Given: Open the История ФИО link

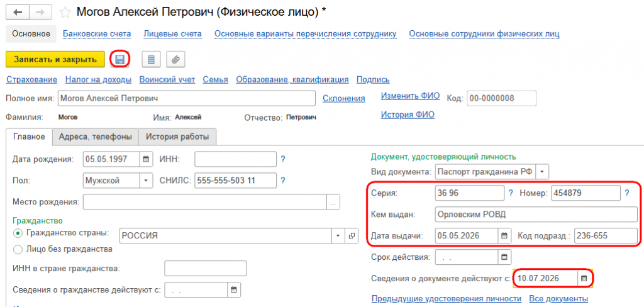Looking at the screenshot, I should pyautogui.click(x=408, y=114).
